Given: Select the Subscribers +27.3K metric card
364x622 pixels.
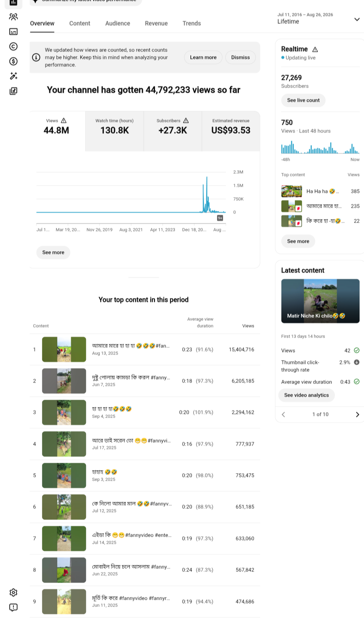Looking at the screenshot, I should coord(173,131).
